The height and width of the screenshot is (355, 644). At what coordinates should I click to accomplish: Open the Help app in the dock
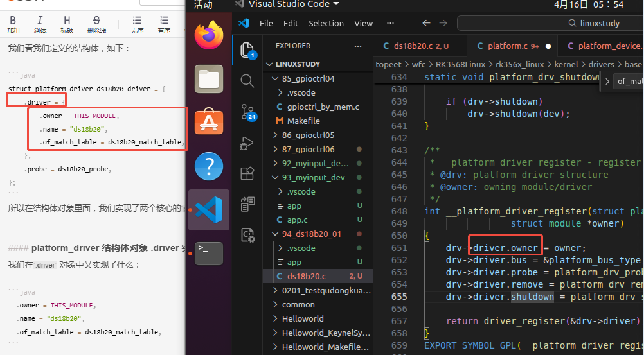click(x=209, y=166)
